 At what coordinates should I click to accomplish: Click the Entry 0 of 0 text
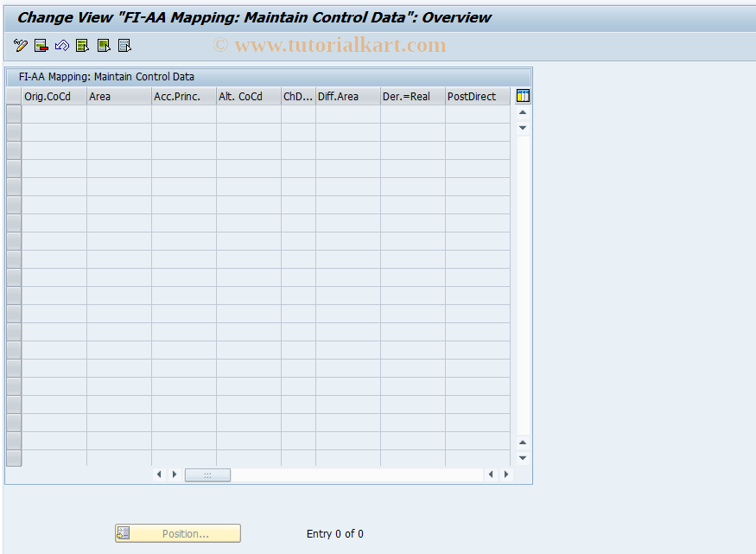point(335,534)
